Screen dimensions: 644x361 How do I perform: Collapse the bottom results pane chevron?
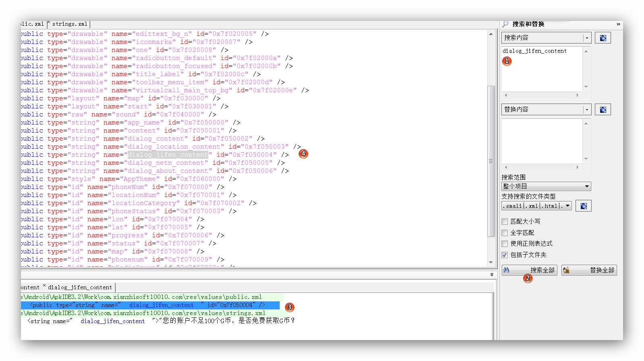pyautogui.click(x=492, y=274)
